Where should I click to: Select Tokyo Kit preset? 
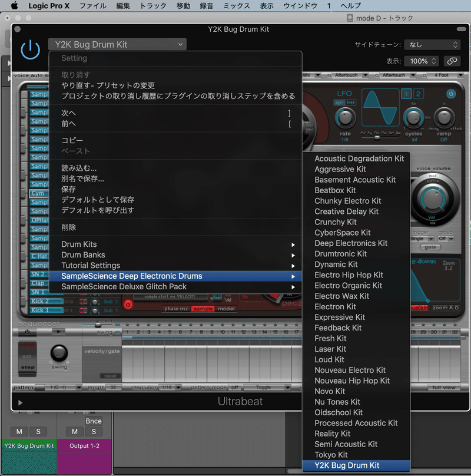point(356,455)
